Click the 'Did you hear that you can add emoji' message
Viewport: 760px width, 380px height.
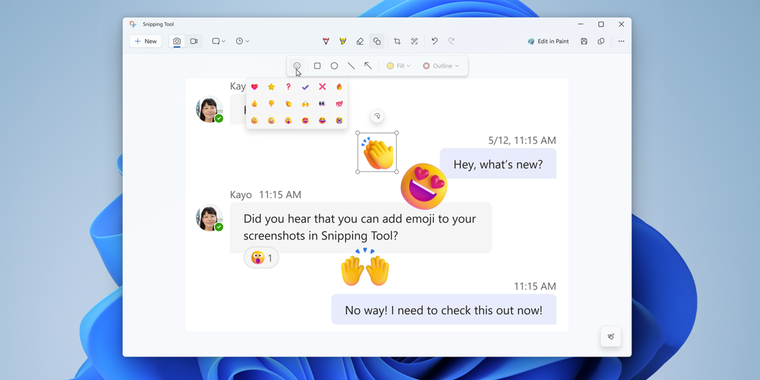361,227
